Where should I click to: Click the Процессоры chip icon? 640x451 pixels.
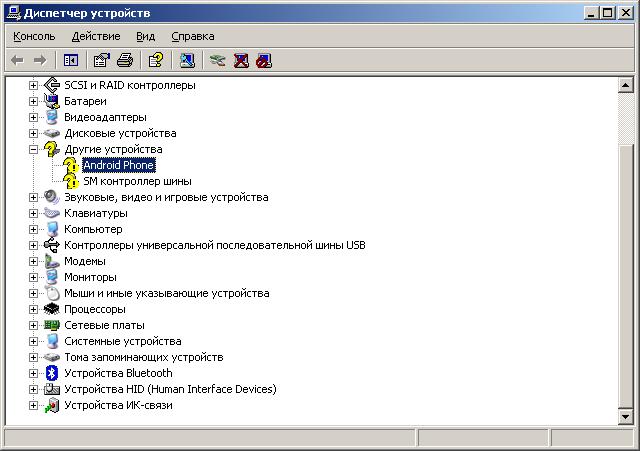[52, 309]
